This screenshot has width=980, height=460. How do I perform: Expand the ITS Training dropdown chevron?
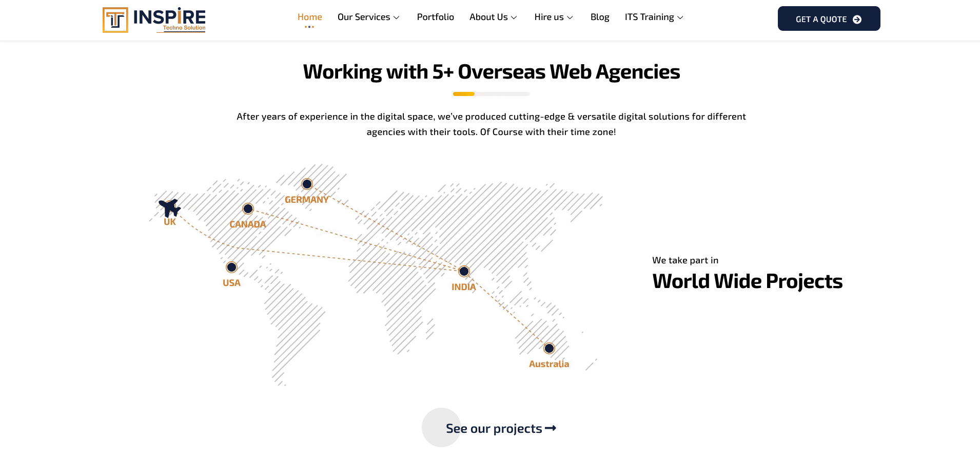point(680,17)
